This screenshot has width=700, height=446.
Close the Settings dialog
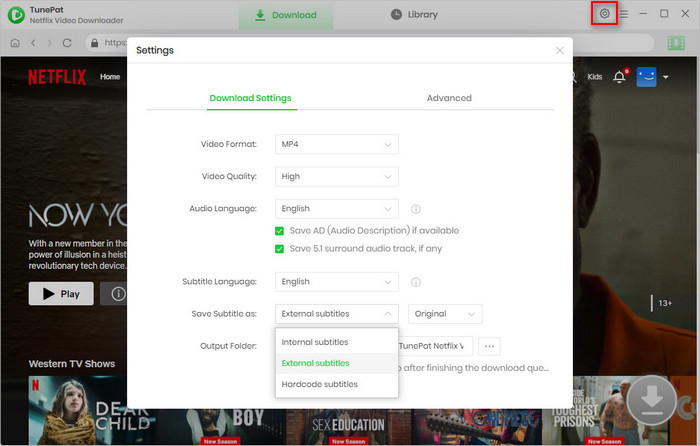pyautogui.click(x=560, y=50)
